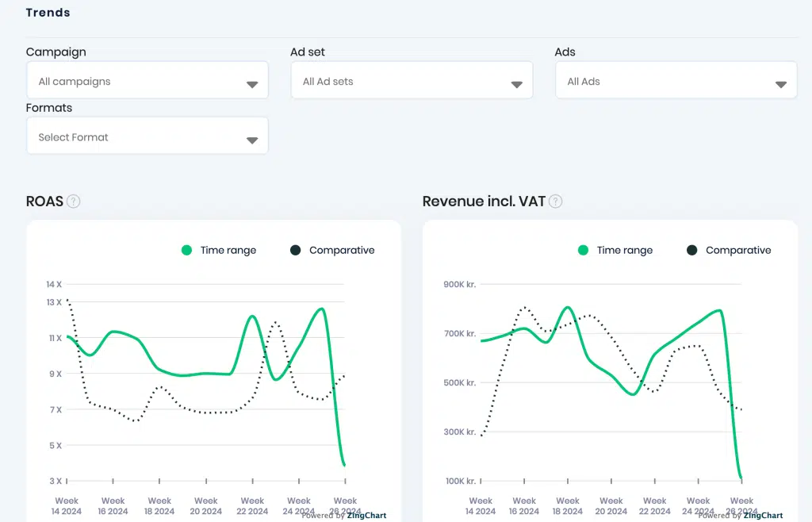This screenshot has height=522, width=812.
Task: Select Week 22 2024 label in Revenue chart
Action: [654, 506]
